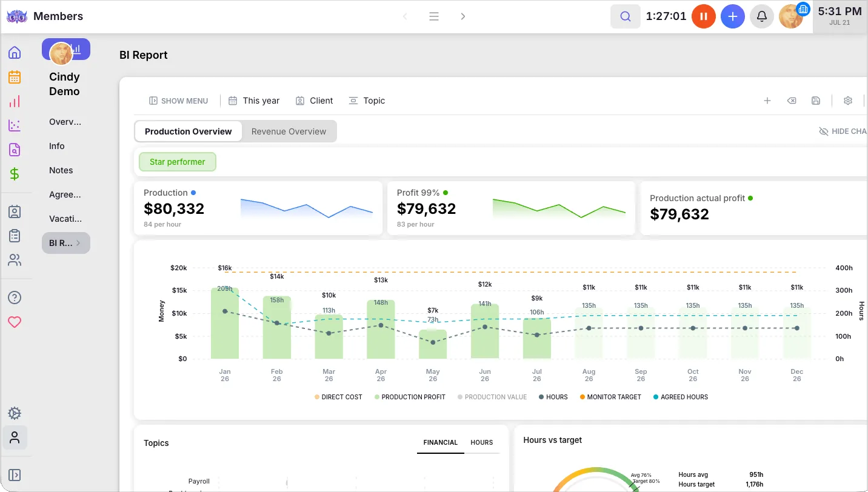Switch to Revenue Overview tab
Viewport: 868px width, 492px height.
tap(289, 131)
